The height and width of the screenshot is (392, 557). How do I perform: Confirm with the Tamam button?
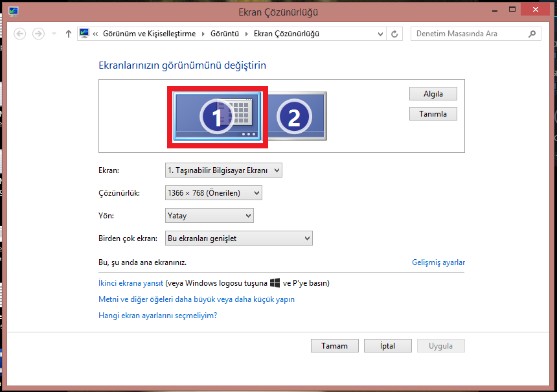click(335, 346)
